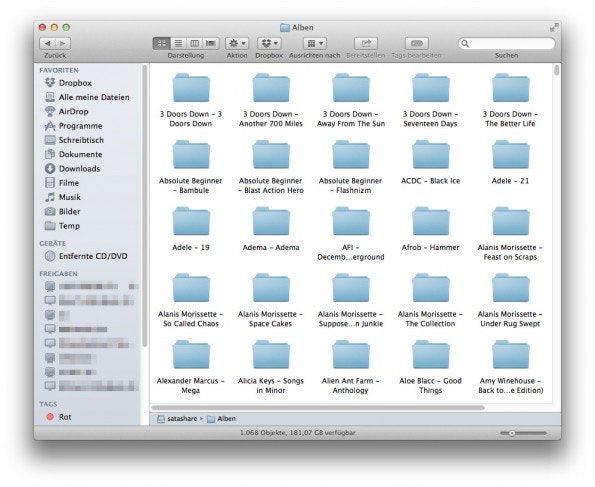
Task: Focus the Suchen search field
Action: [x=507, y=43]
